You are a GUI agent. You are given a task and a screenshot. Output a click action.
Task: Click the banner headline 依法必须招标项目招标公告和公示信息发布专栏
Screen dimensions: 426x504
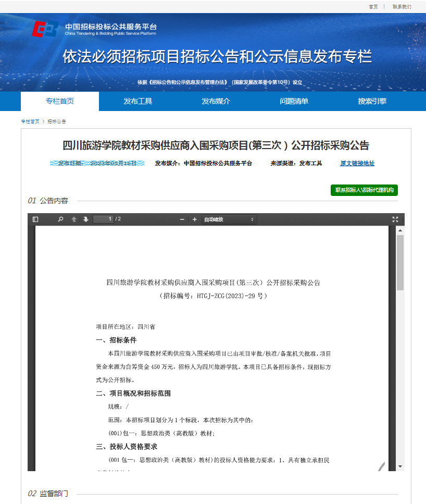217,57
